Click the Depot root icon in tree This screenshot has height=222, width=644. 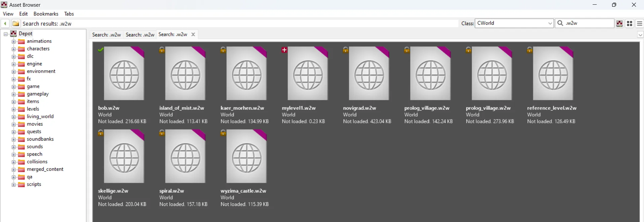[13, 33]
